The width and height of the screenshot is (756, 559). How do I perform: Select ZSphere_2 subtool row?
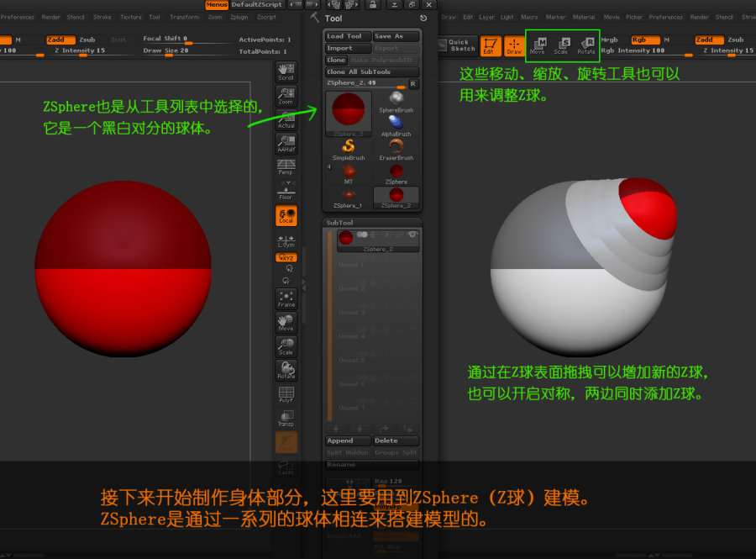[x=377, y=240]
